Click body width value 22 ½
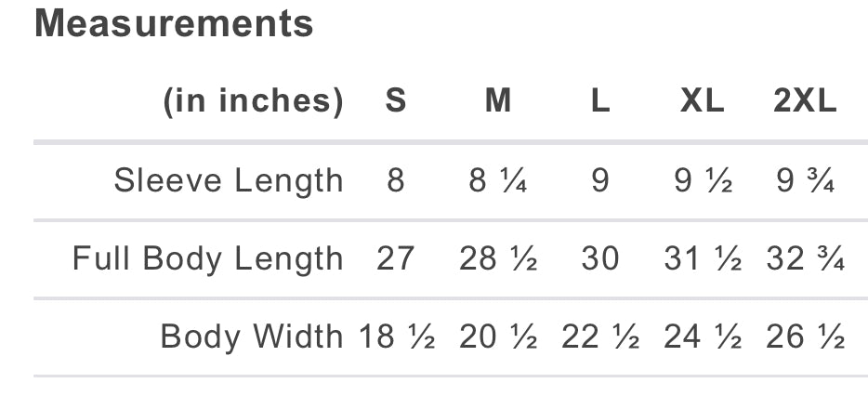Screen dimensions: 868x396 pyautogui.click(x=600, y=337)
